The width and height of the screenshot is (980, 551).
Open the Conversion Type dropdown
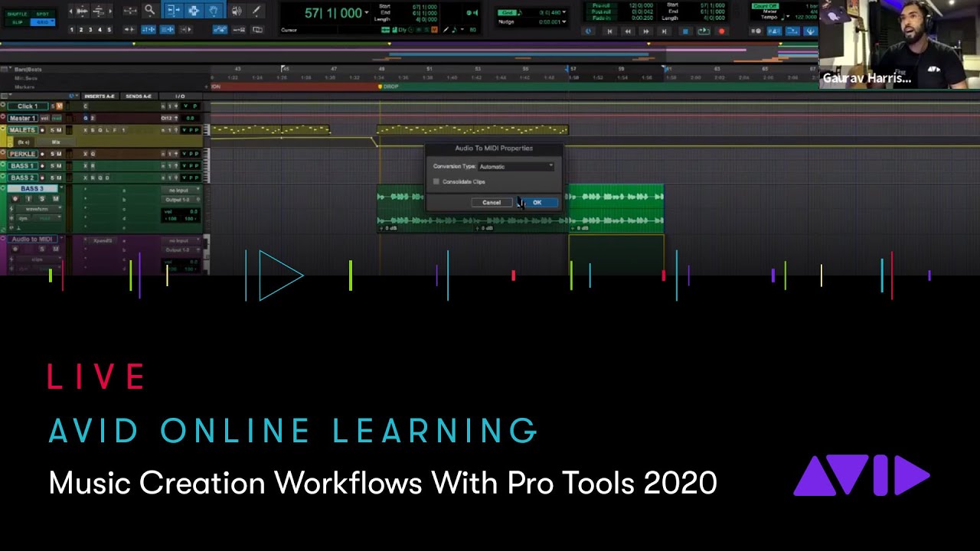pyautogui.click(x=515, y=166)
